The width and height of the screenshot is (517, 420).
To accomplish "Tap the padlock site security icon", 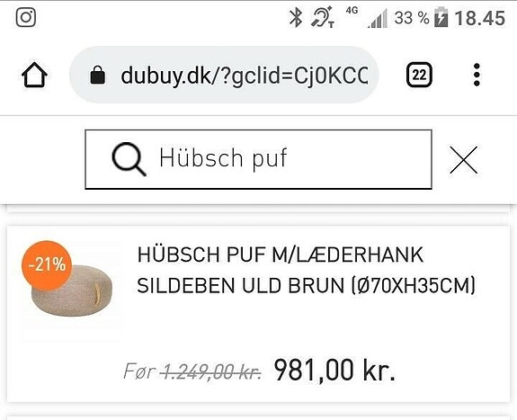I will (98, 75).
